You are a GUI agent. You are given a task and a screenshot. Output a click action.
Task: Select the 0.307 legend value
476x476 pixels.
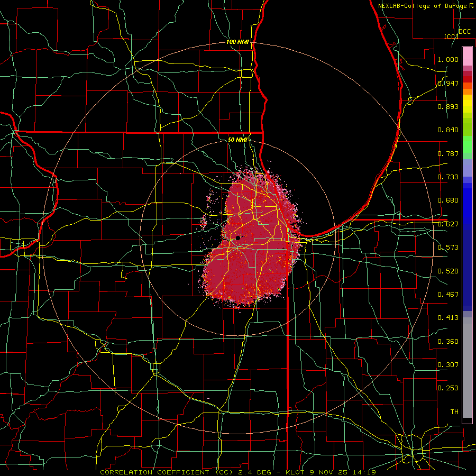click(448, 365)
